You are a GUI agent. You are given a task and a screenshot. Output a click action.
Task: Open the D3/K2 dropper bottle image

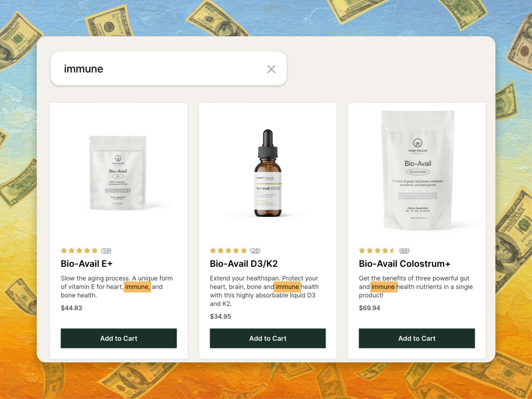tap(268, 173)
